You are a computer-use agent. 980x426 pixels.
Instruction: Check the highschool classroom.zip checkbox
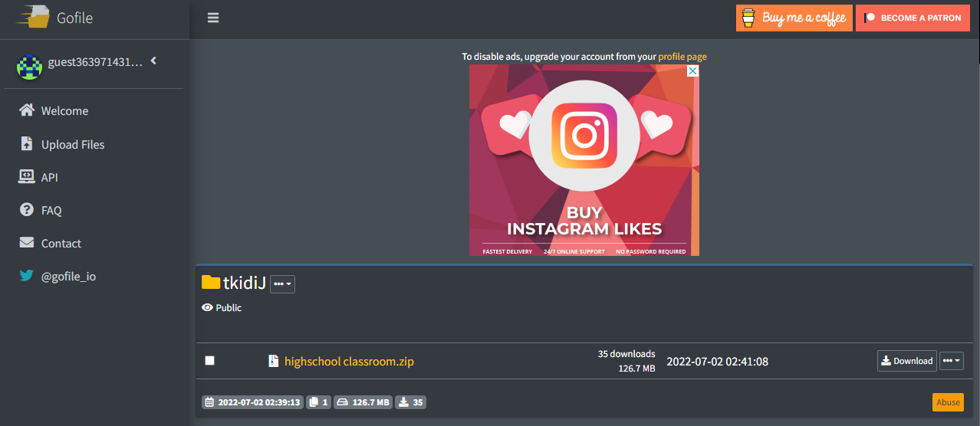(210, 361)
